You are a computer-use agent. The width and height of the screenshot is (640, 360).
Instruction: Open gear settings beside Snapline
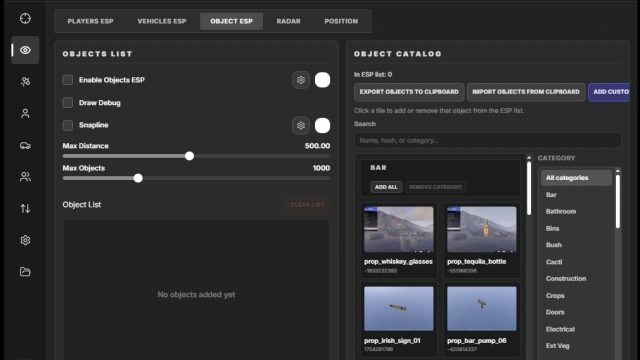[301, 125]
